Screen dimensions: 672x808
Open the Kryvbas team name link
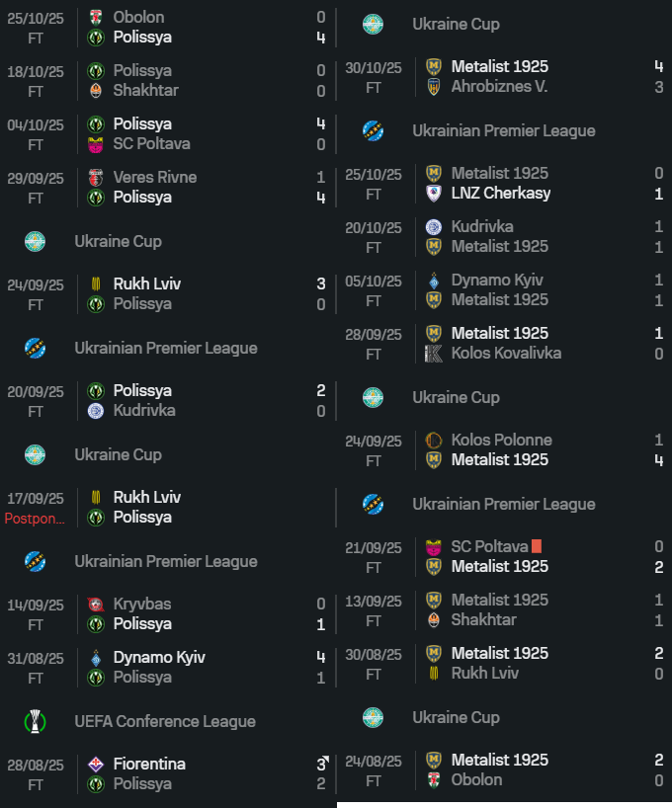pyautogui.click(x=142, y=605)
